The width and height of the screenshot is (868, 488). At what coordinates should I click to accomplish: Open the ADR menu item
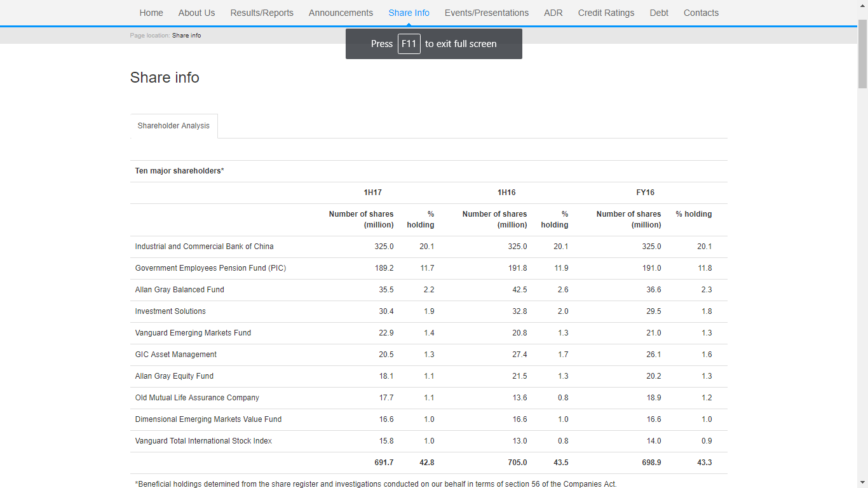point(553,13)
